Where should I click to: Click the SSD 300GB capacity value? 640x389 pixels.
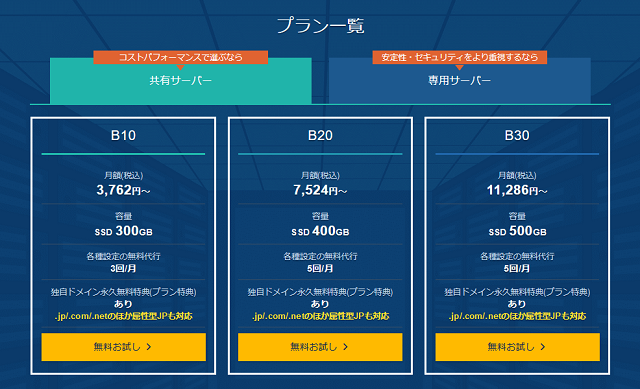pyautogui.click(x=123, y=231)
